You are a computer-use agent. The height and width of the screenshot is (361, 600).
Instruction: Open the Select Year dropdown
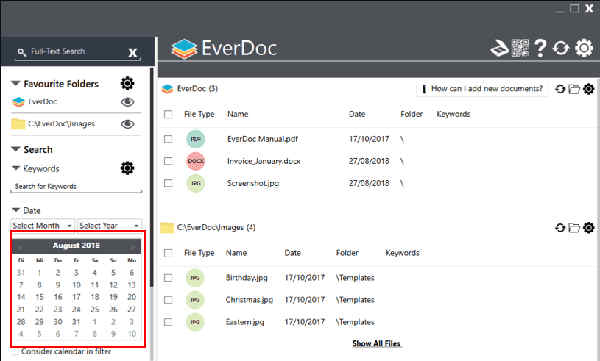[109, 225]
